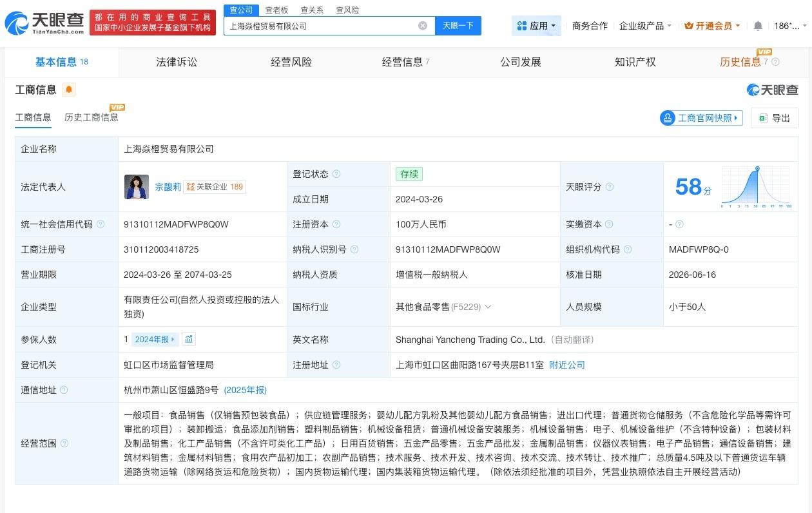Select organization code MADFWP8Q-0
Screen dimensions: 812x513
click(699, 249)
